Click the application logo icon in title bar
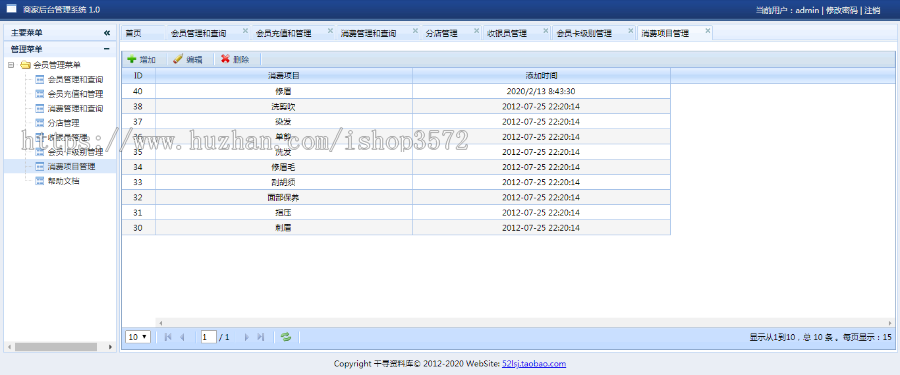Image resolution: width=900 pixels, height=375 pixels. pos(11,9)
